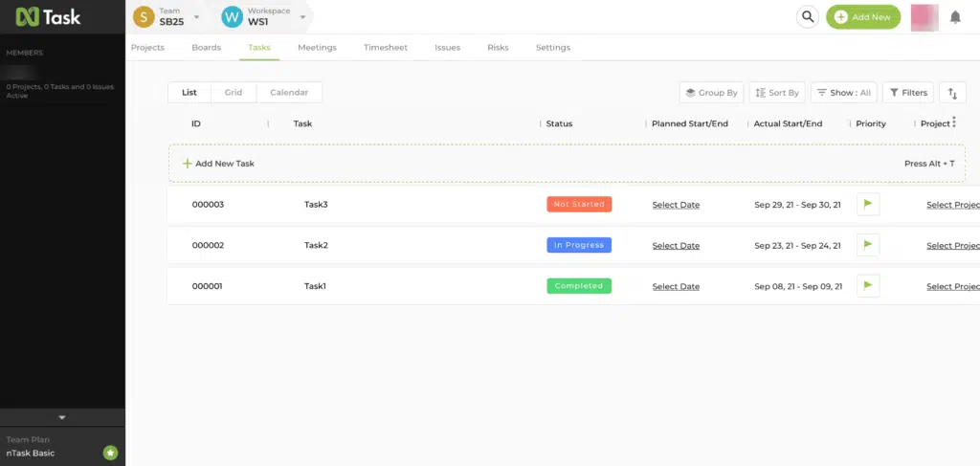The image size is (980, 466).
Task: Click the import/export arrows icon
Action: click(952, 93)
